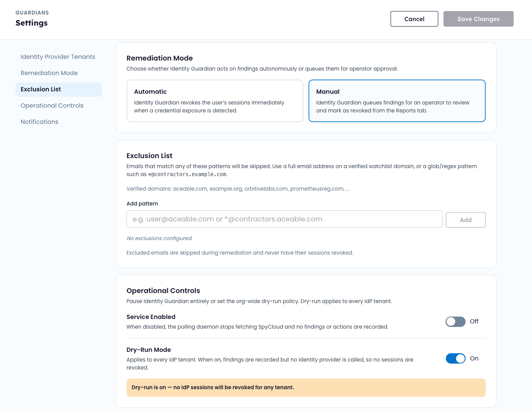This screenshot has height=411, width=532.
Task: Choose Automatic remediation mode card
Action: pos(215,101)
